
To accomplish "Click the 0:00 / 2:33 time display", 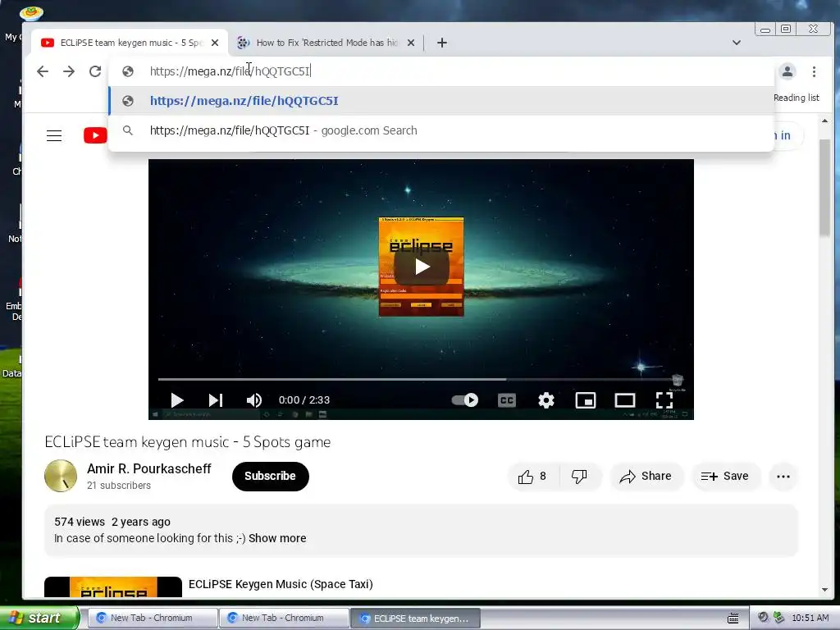I will pos(304,400).
